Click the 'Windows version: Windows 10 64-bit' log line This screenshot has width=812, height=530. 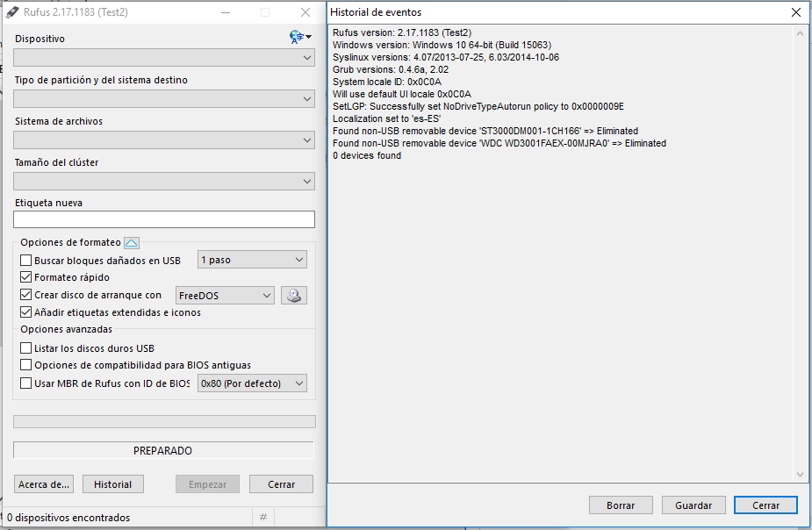coord(442,45)
